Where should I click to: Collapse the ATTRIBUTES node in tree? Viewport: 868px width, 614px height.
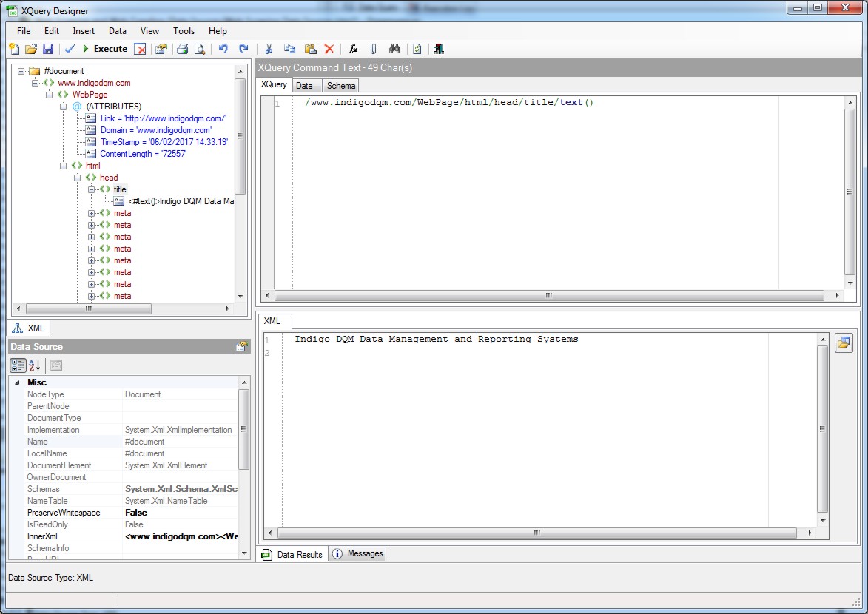[x=64, y=107]
